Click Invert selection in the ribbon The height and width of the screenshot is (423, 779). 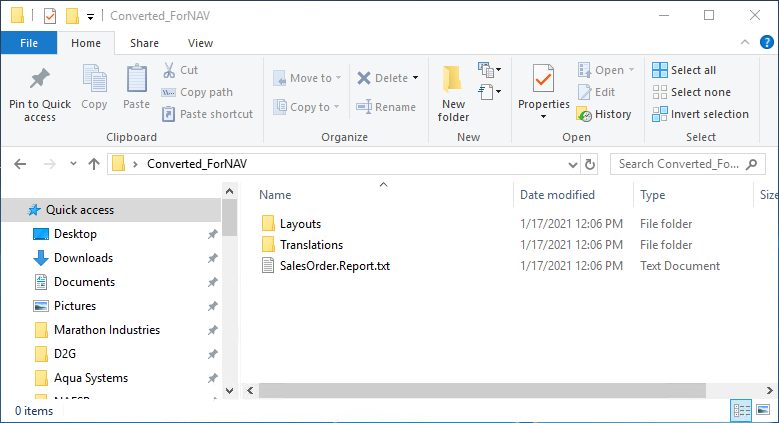tap(700, 114)
